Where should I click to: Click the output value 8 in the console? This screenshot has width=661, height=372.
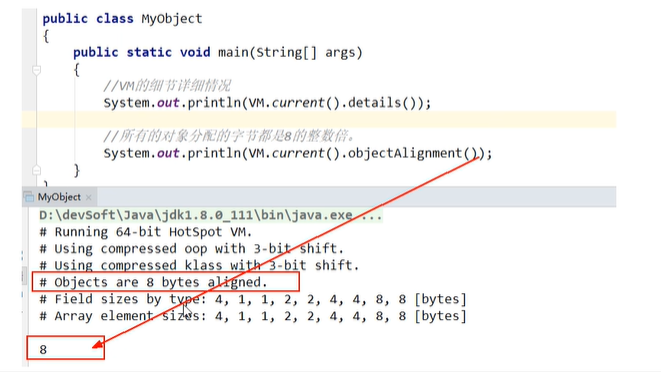point(43,350)
